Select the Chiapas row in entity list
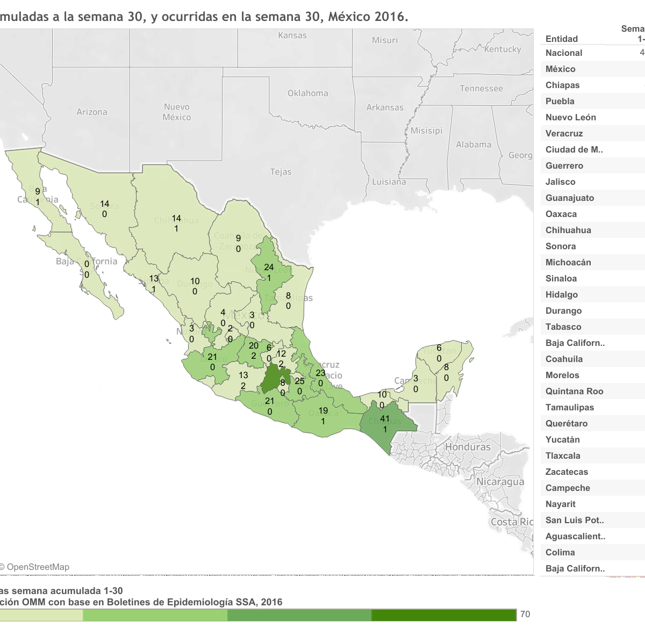 (x=563, y=85)
